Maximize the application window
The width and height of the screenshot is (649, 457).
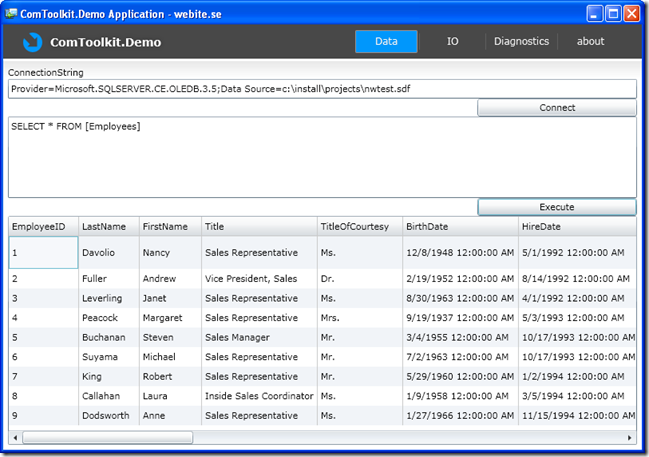click(x=613, y=13)
